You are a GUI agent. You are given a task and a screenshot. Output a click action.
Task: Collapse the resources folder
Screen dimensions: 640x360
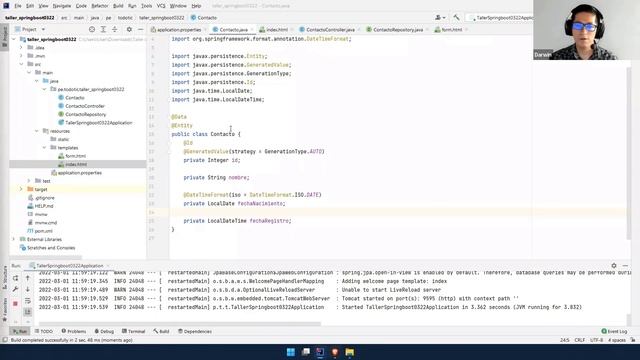(x=37, y=131)
